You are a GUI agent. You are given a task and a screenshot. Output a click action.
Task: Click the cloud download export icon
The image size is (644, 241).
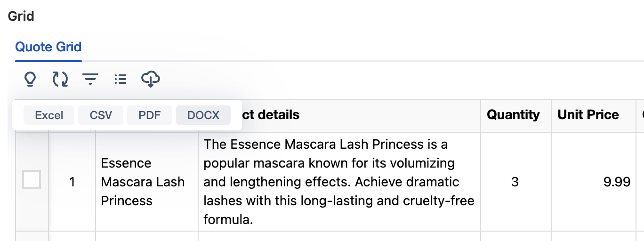[x=151, y=79]
